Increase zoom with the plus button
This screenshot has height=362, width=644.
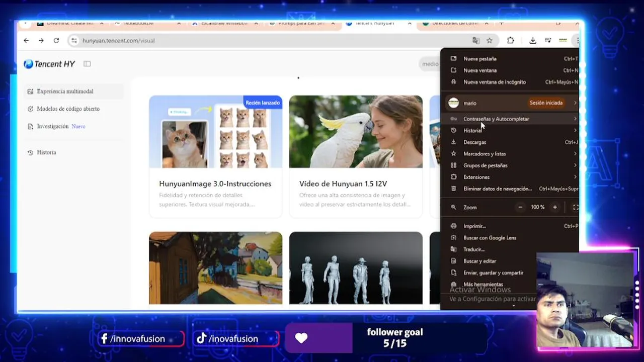point(555,207)
